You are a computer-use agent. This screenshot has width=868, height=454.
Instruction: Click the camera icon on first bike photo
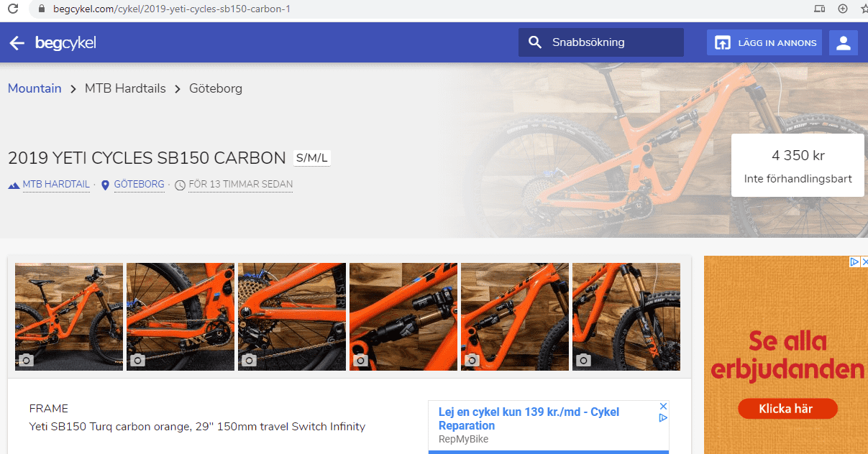25,360
